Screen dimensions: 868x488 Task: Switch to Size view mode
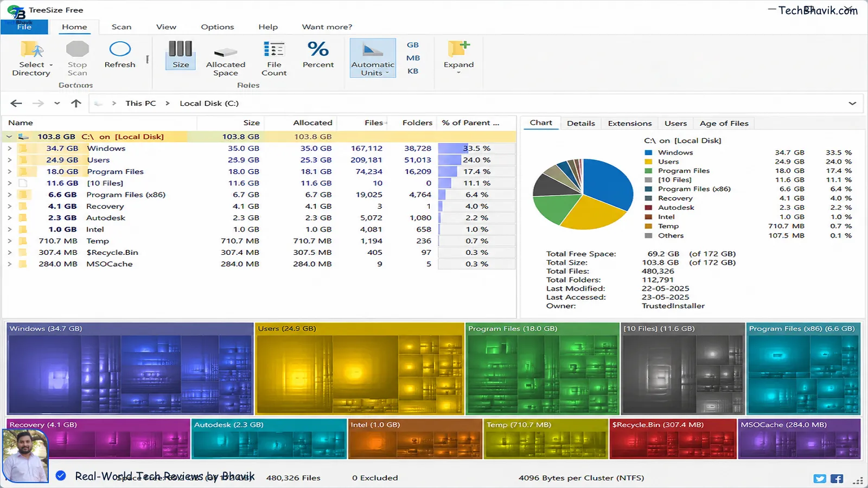tap(181, 55)
